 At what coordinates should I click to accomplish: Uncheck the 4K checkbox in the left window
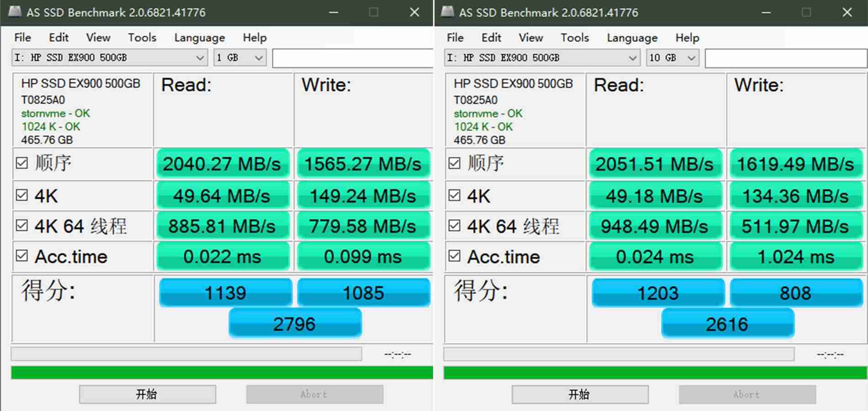coord(22,195)
